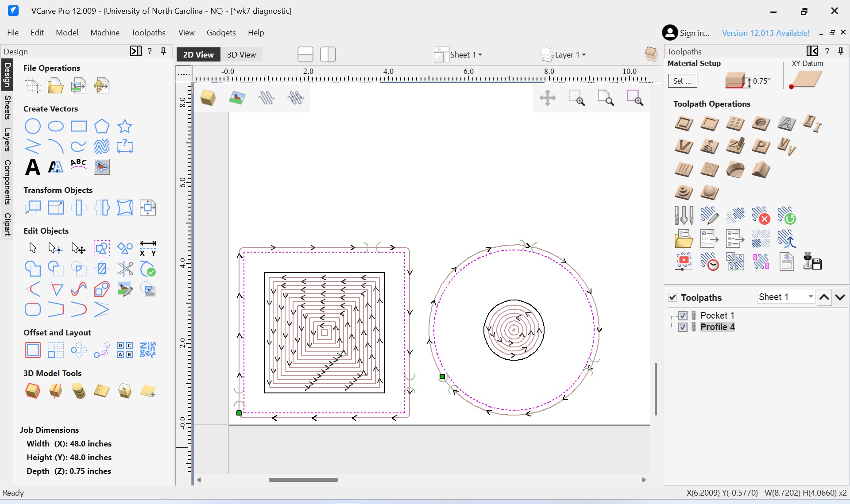The height and width of the screenshot is (504, 850).
Task: Uncheck the Toolpaths show-all checkbox
Action: click(672, 297)
